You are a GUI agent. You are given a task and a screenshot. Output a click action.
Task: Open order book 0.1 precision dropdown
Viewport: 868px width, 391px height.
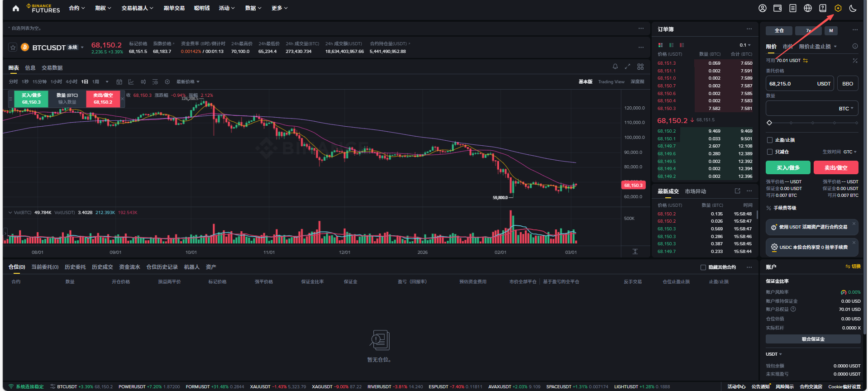[x=745, y=45]
